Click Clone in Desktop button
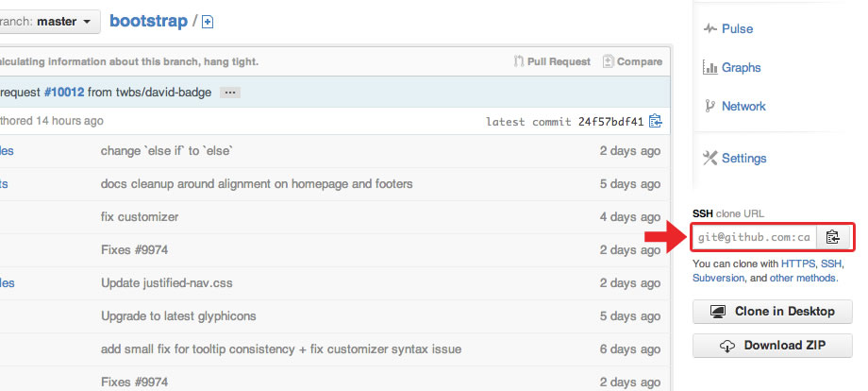868x391 pixels. pyautogui.click(x=772, y=312)
